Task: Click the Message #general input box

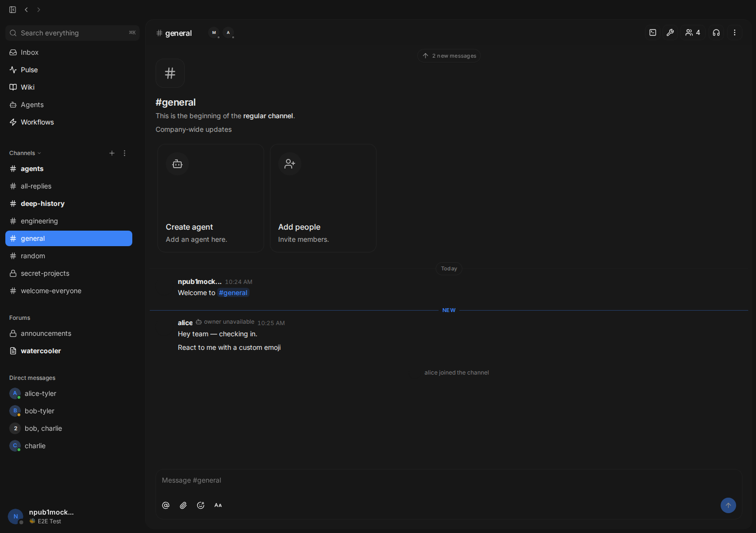Action: pyautogui.click(x=449, y=480)
